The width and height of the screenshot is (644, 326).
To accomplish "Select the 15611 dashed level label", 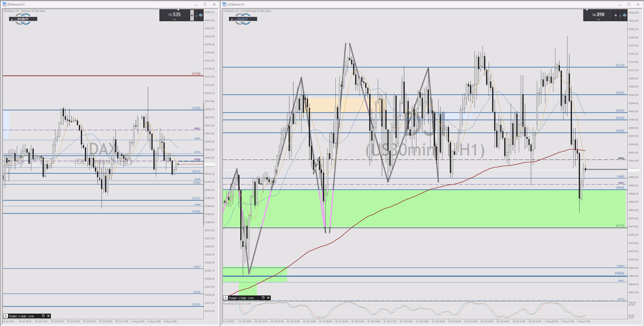I will coord(197,128).
